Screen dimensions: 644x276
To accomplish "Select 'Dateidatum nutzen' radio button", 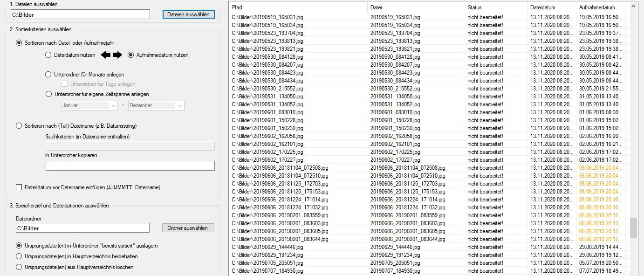I will [48, 55].
